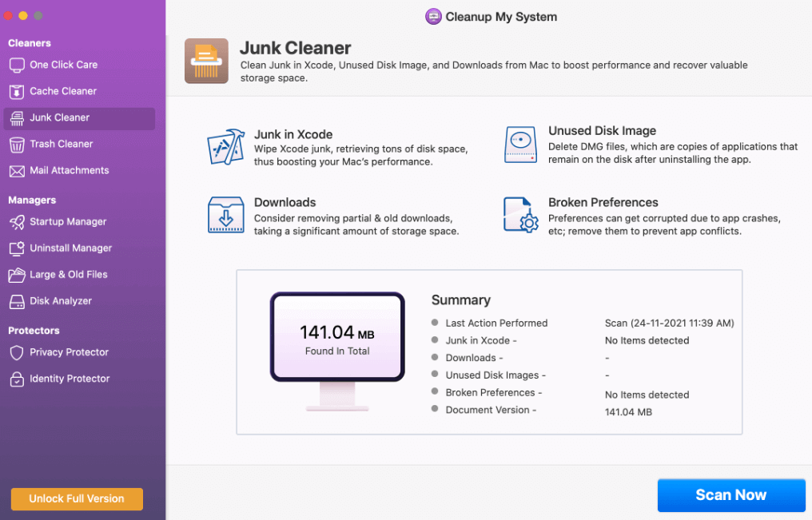Click the Downloads box arrow icon
This screenshot has height=520, width=812.
(226, 215)
